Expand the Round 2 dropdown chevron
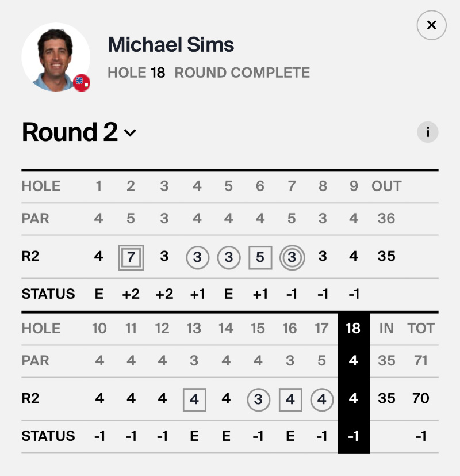 tap(131, 133)
